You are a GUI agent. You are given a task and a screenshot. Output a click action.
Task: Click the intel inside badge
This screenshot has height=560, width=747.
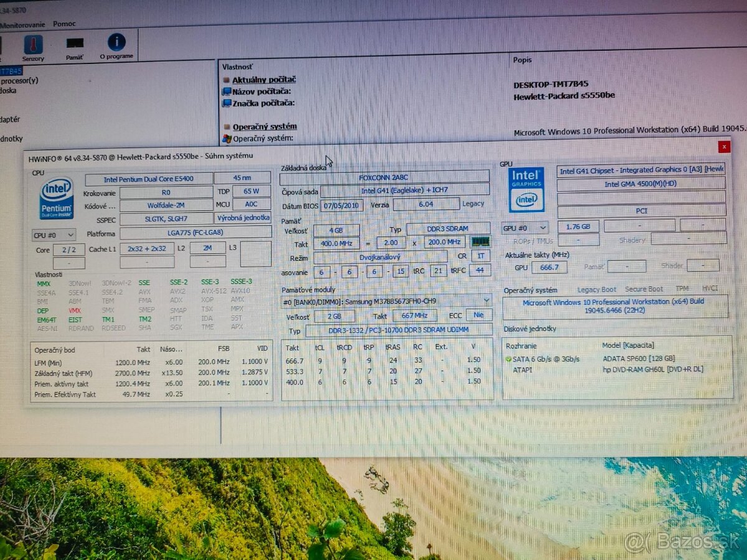(527, 198)
